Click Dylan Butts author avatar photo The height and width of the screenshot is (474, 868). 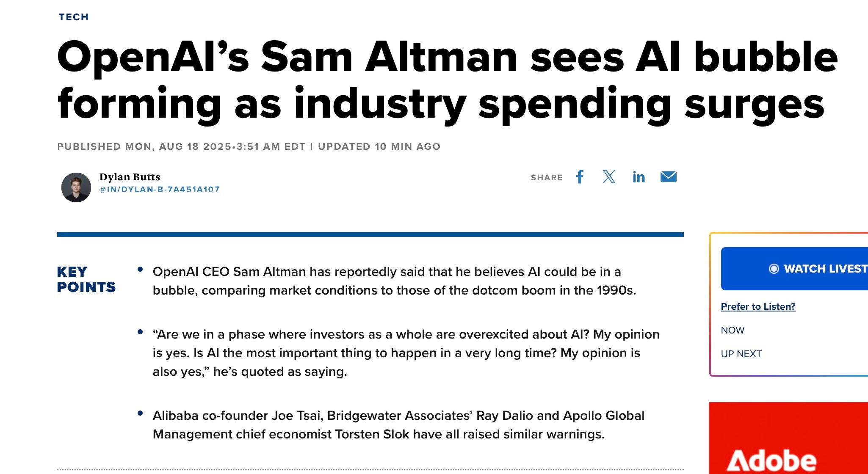click(x=76, y=187)
